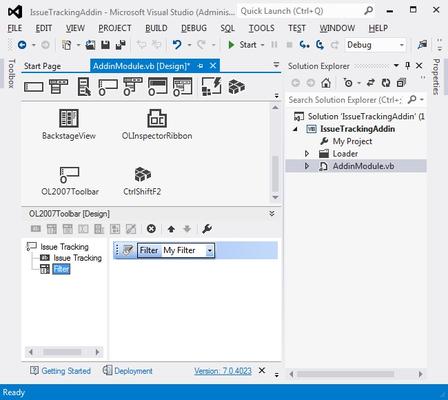
Task: Add keyboard shortcut component from designer toolbar
Action: [x=237, y=86]
